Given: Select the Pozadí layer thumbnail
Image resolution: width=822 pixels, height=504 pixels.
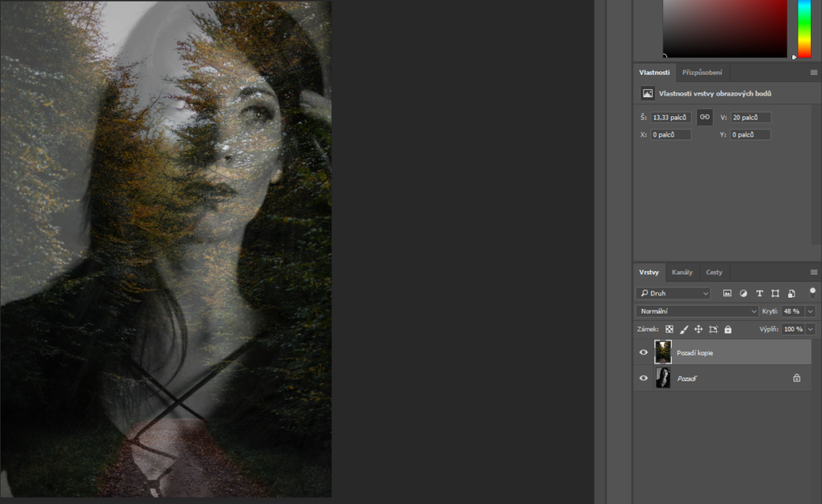Looking at the screenshot, I should coord(663,378).
